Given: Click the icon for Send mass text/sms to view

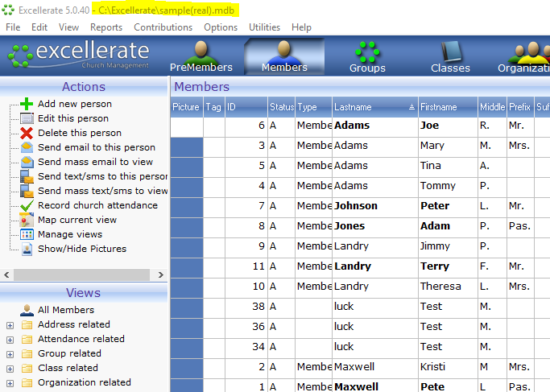Looking at the screenshot, I should [27, 191].
